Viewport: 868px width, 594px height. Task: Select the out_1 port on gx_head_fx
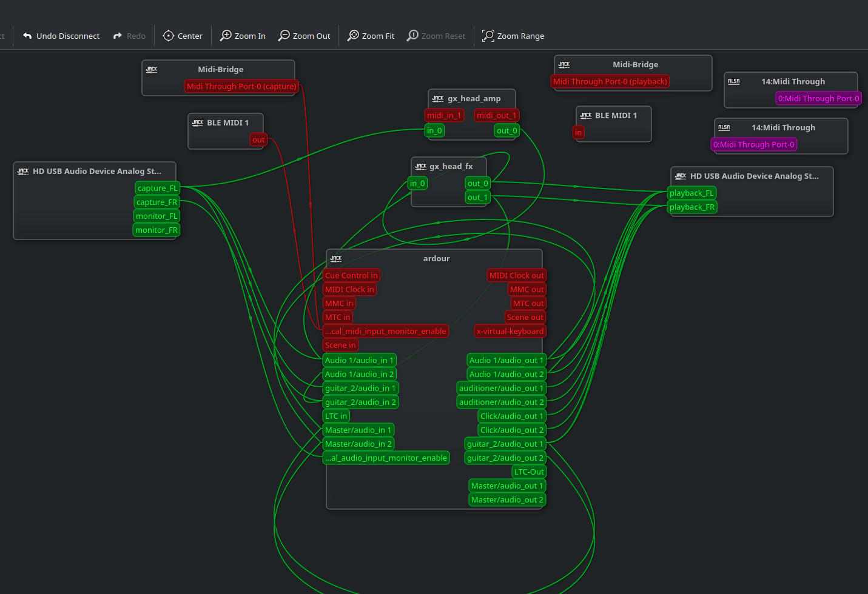[x=477, y=197]
